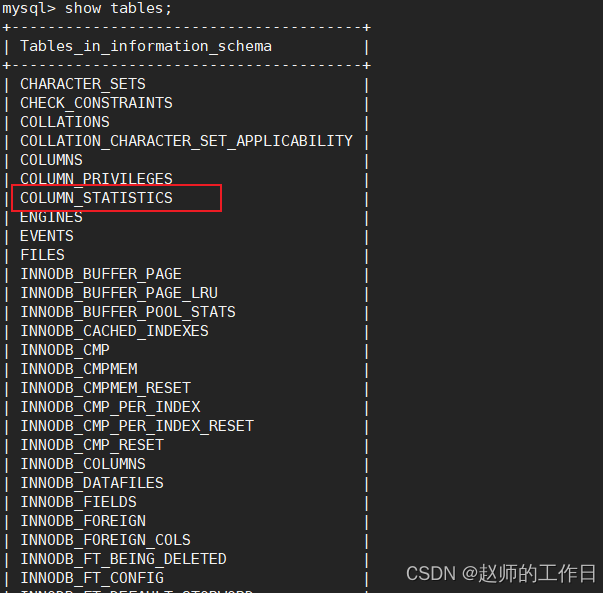Click the INNODB_FT_CONFIG entry
Viewport: 603px width, 593px height.
(x=92, y=578)
